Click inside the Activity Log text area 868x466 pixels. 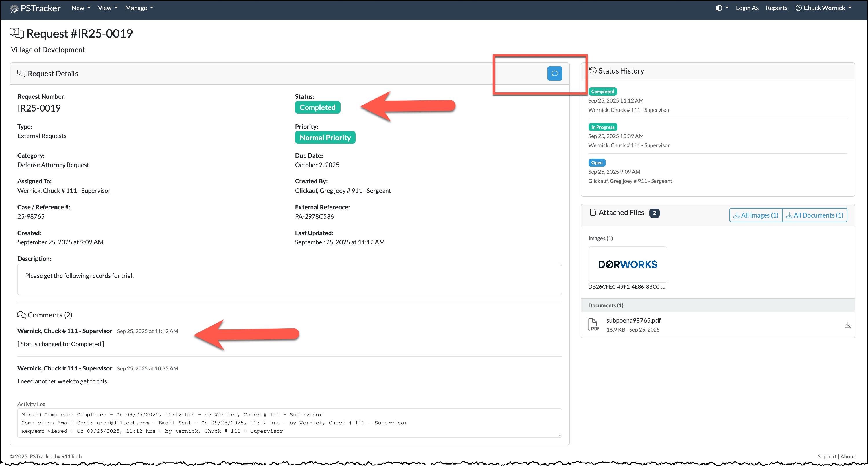click(289, 423)
